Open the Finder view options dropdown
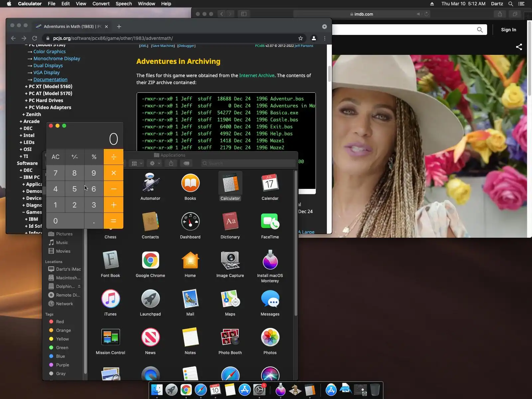Screen dimensions: 532x399 coord(137,163)
